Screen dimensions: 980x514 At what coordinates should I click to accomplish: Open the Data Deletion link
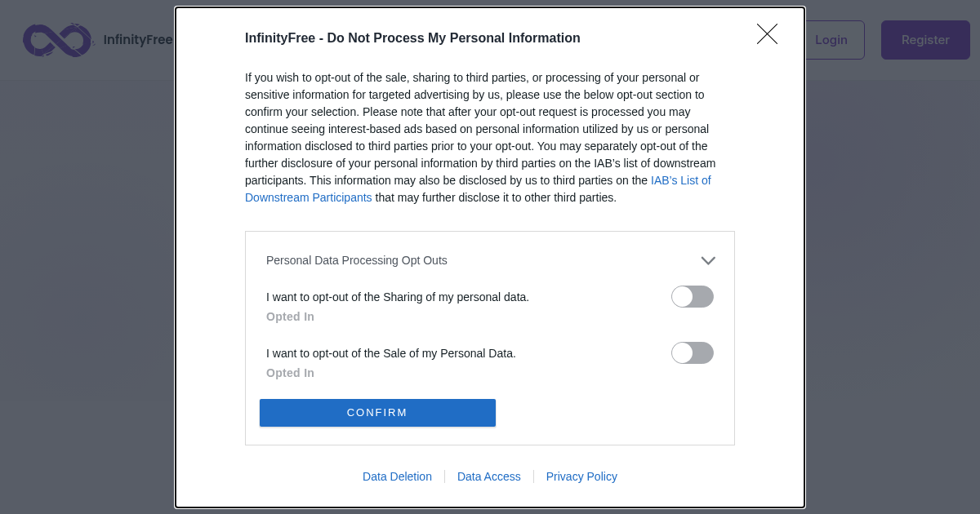click(397, 476)
